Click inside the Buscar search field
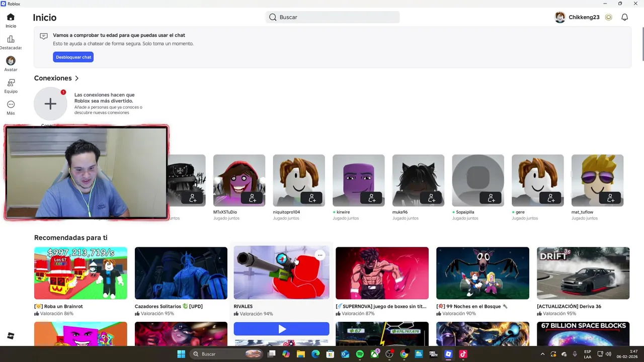 (x=333, y=17)
